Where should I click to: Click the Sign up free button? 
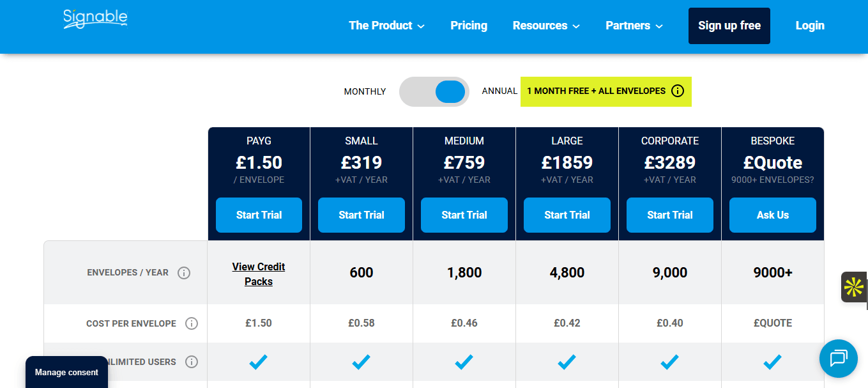[729, 26]
